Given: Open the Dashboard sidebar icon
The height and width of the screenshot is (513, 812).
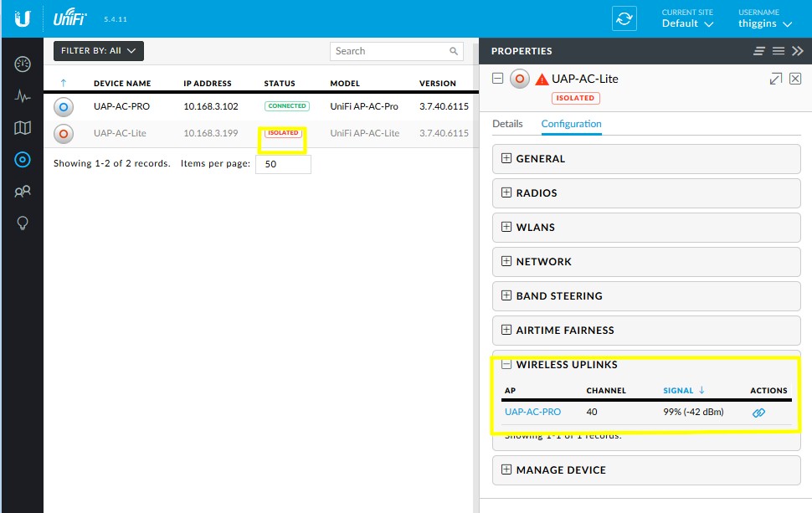Looking at the screenshot, I should click(23, 64).
